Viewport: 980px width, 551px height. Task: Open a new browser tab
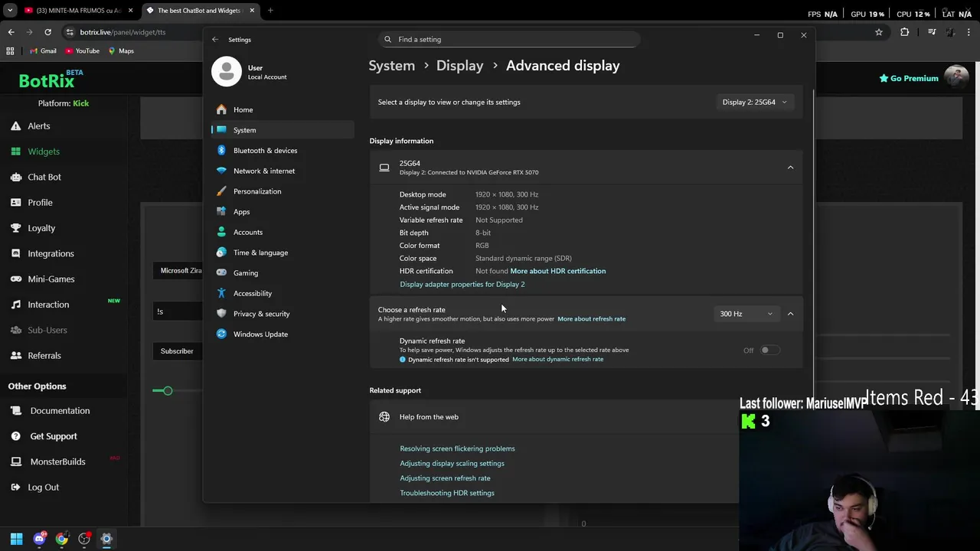coord(270,11)
